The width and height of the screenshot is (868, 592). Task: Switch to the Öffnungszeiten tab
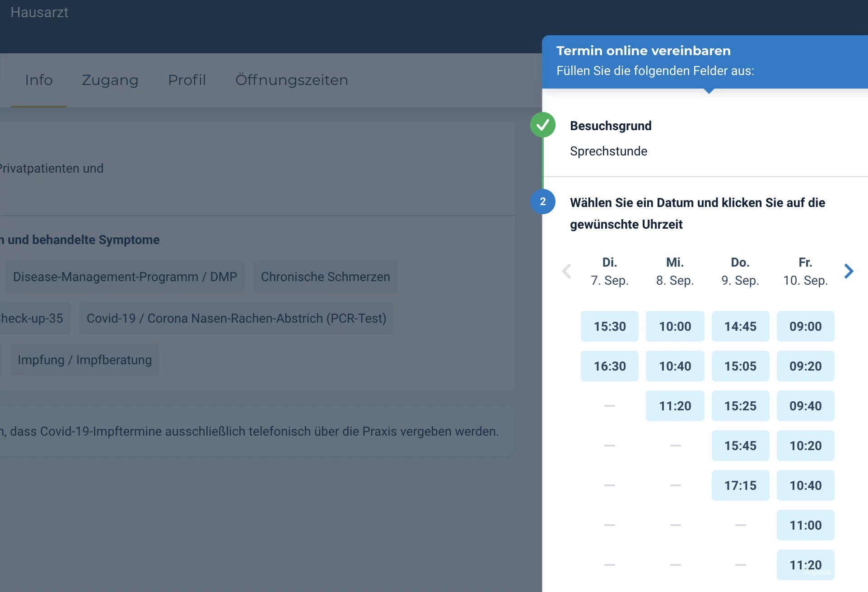pyautogui.click(x=292, y=80)
